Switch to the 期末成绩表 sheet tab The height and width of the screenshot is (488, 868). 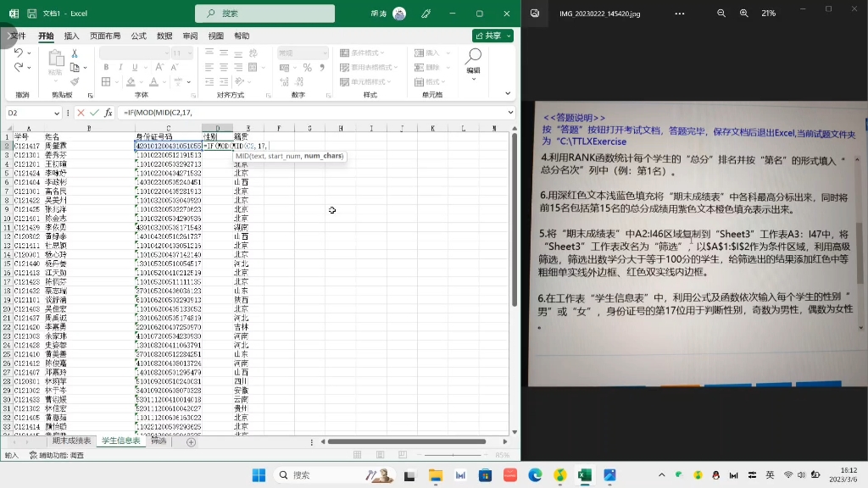coord(72,441)
